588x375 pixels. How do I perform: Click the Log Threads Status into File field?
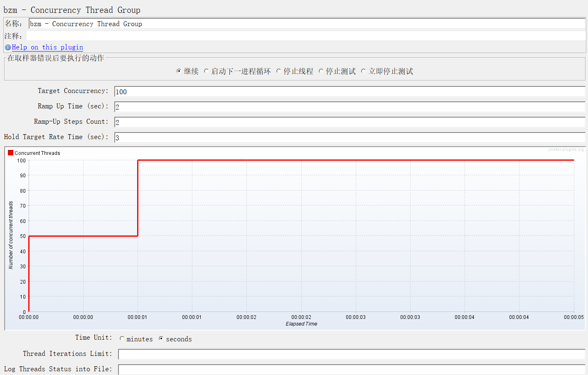coord(352,370)
